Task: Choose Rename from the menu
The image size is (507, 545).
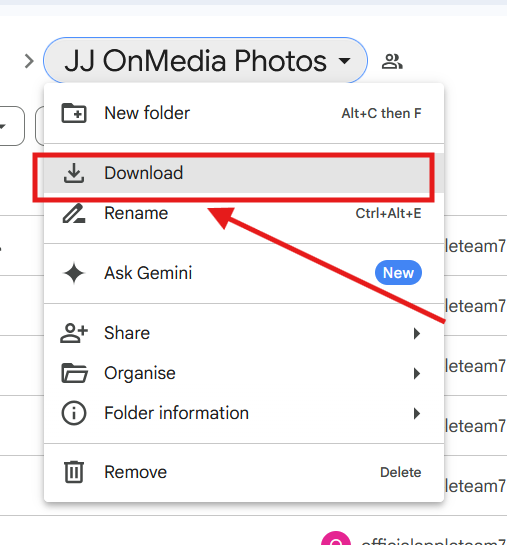Action: 244,213
